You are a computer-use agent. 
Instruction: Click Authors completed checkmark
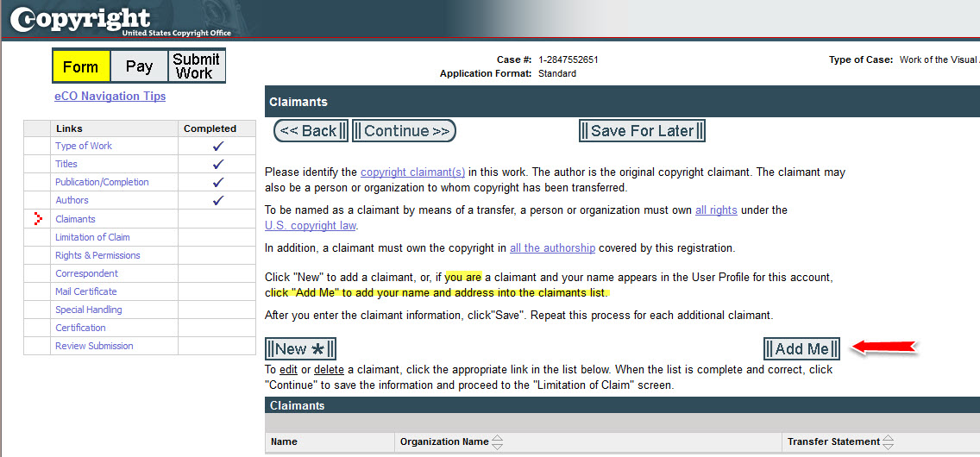point(217,200)
